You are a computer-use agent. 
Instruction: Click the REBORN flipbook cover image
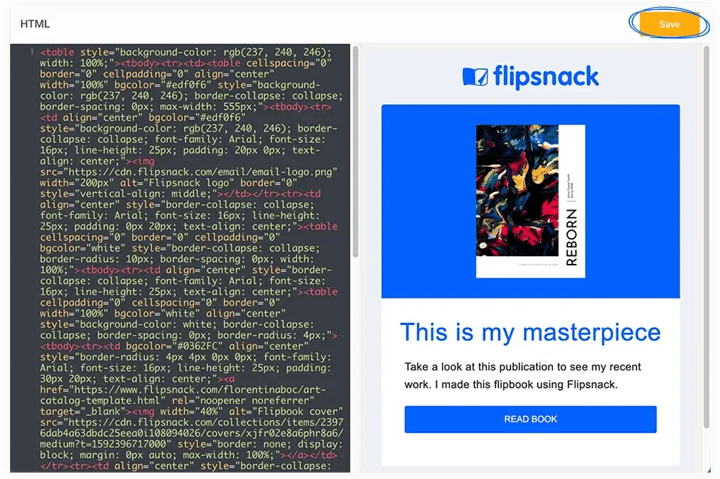coord(530,201)
